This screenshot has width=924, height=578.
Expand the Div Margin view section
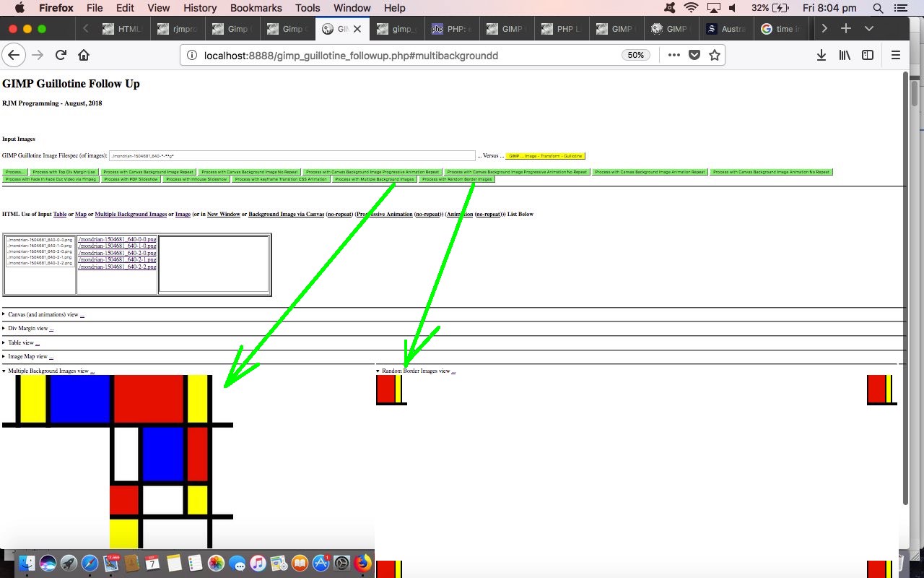(28, 329)
